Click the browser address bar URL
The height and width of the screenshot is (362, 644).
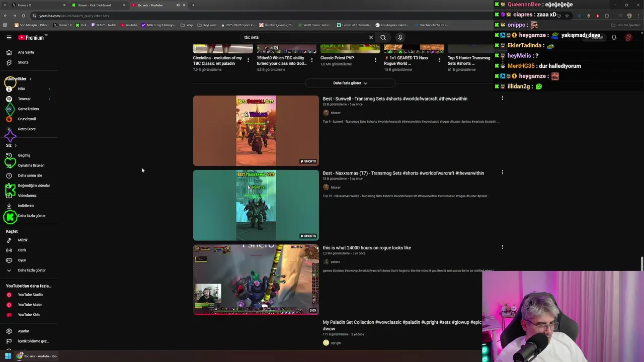coord(74,16)
